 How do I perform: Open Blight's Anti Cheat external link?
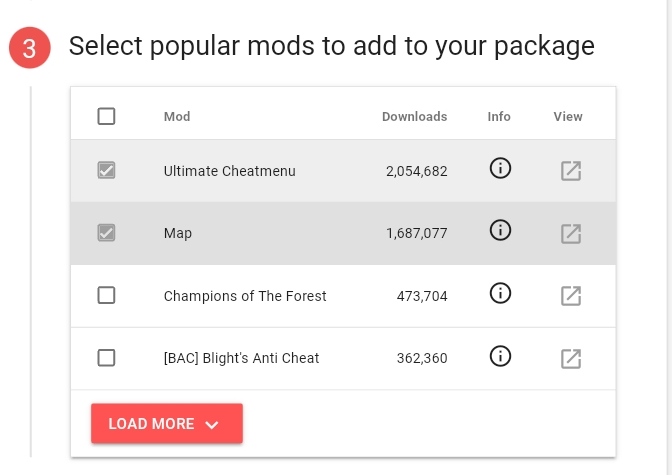coord(570,358)
